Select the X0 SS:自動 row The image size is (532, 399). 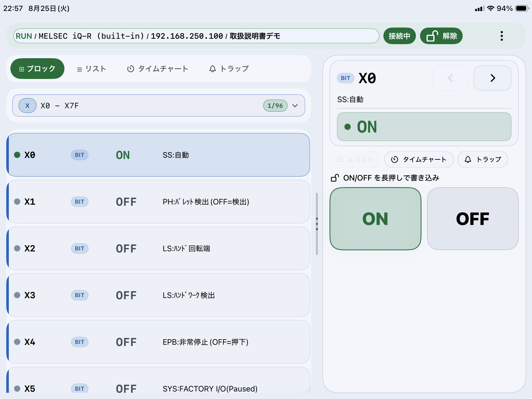(x=158, y=155)
